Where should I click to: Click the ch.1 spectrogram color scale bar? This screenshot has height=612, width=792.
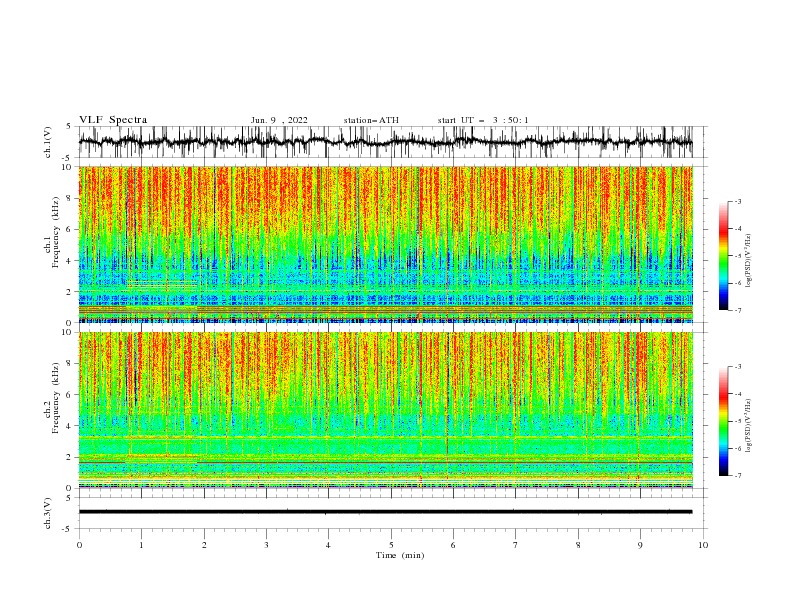[x=723, y=256]
